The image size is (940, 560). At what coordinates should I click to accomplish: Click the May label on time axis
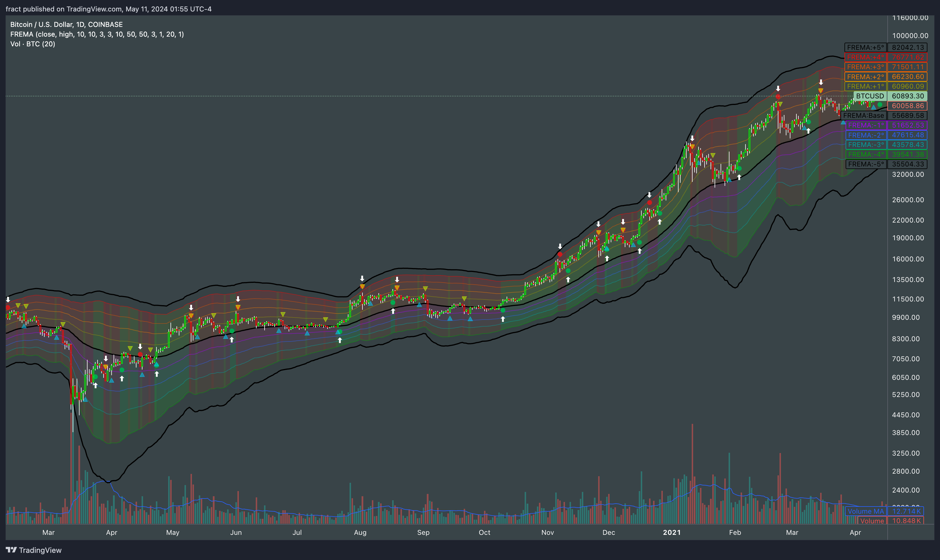(173, 533)
